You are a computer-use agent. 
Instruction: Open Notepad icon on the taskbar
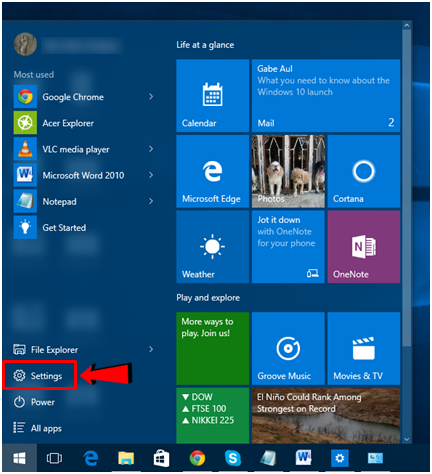(x=268, y=458)
